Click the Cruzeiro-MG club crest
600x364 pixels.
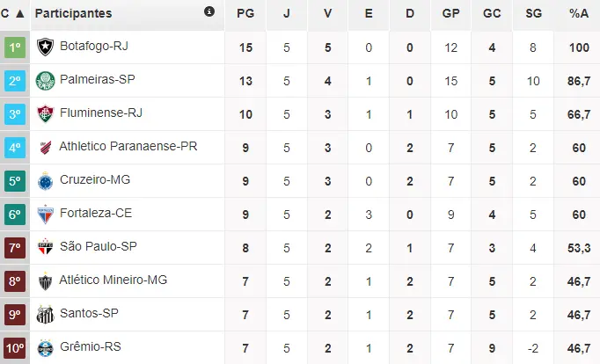pos(45,181)
